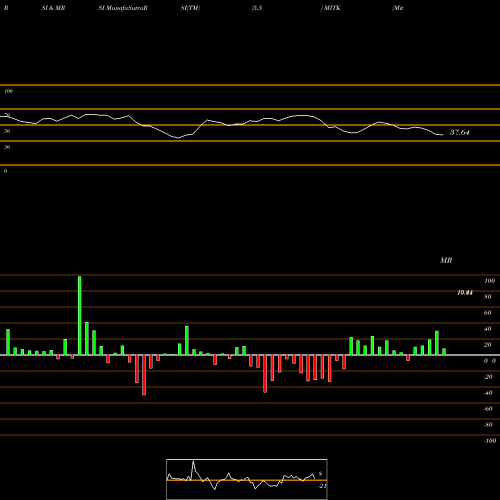This screenshot has width=500, height=500.
Task: Click the RSI value label 37.64
Action: tap(460, 132)
